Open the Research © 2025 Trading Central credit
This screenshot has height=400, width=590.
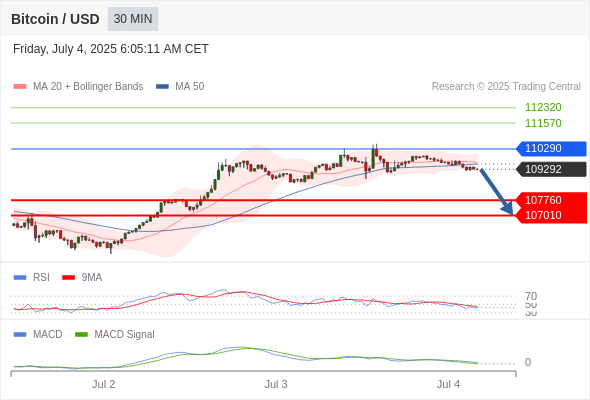click(506, 87)
